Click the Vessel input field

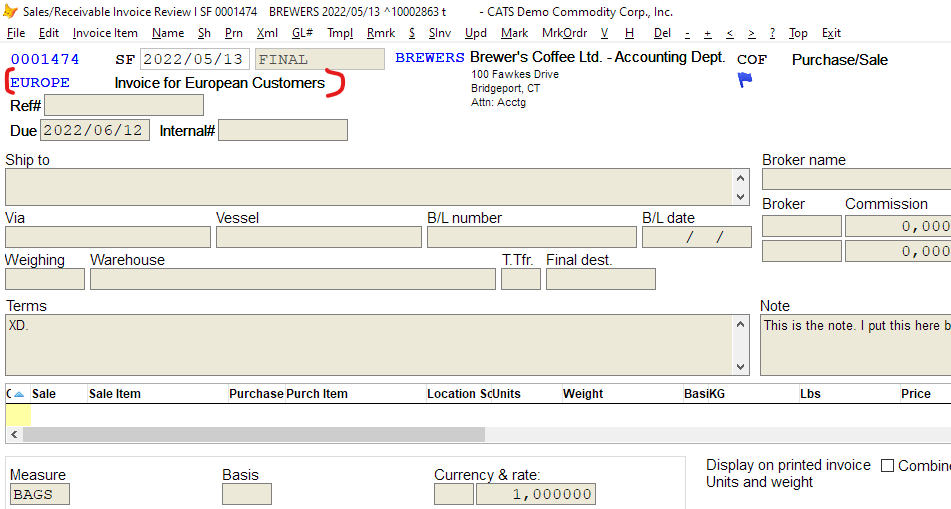pyautogui.click(x=318, y=237)
